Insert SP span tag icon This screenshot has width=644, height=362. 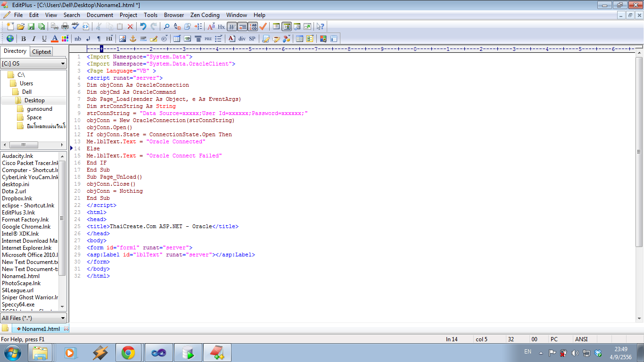[x=252, y=39]
